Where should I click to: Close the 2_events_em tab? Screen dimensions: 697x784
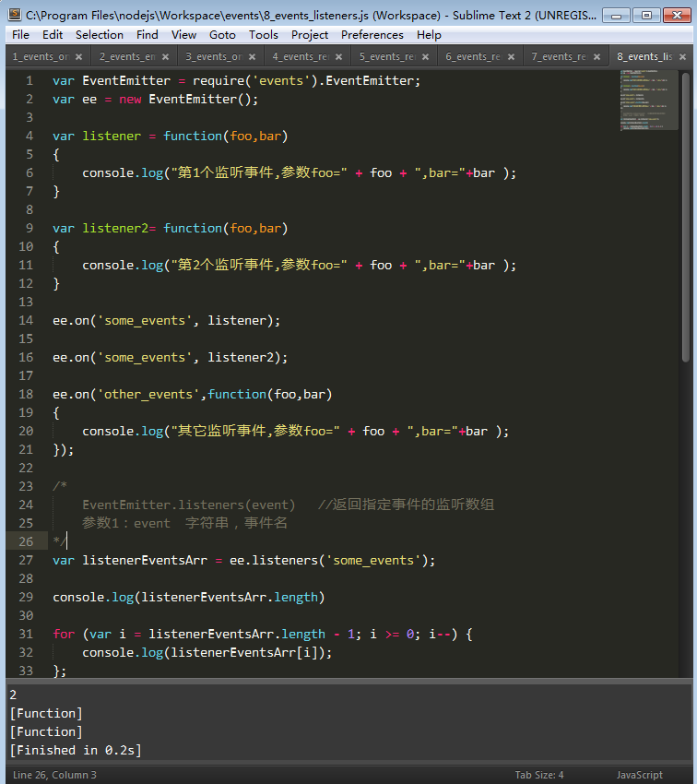click(x=166, y=57)
